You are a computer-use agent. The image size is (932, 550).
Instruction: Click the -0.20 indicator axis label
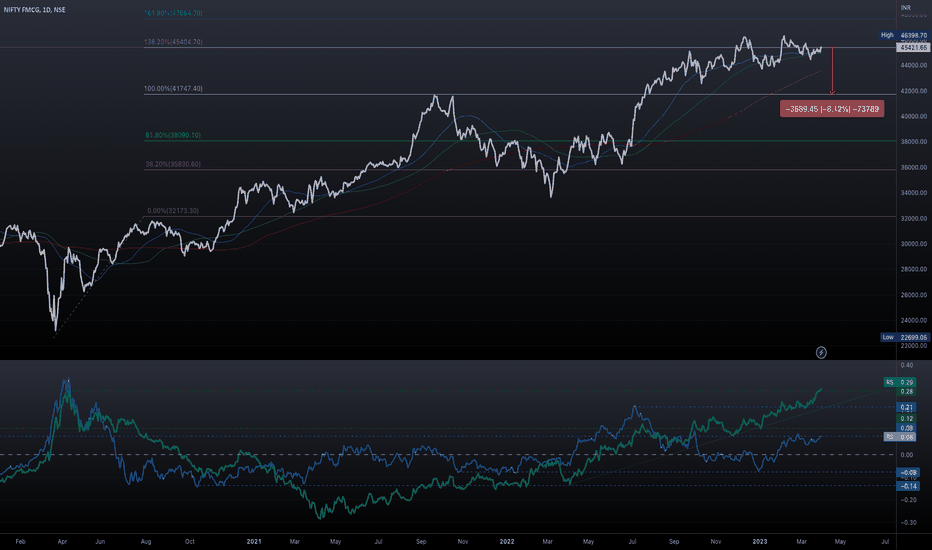tap(906, 500)
